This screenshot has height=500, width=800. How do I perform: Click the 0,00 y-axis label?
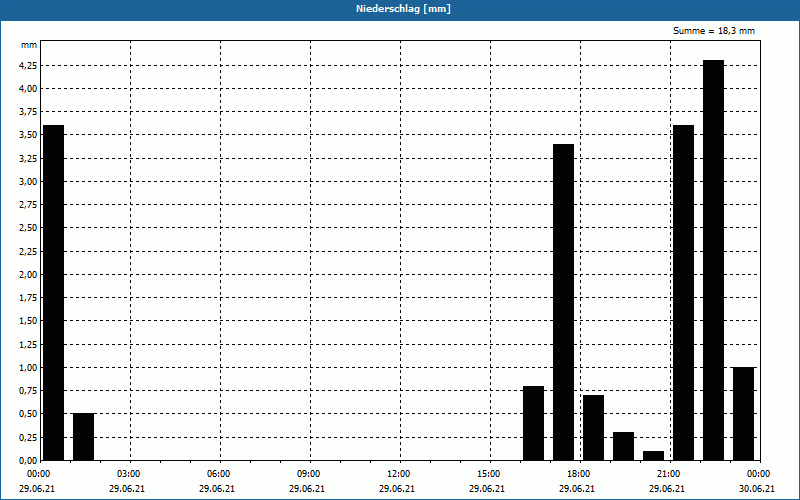[28, 460]
